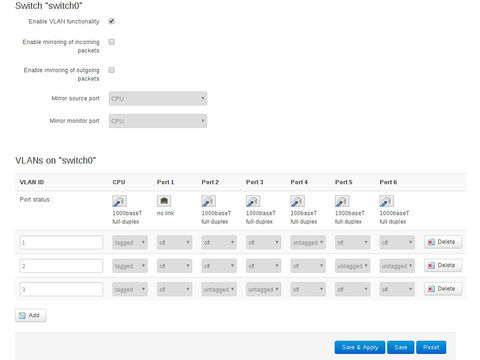Open VLAN 1 Port 3 dropdown
This screenshot has width=480, height=360.
(263, 242)
